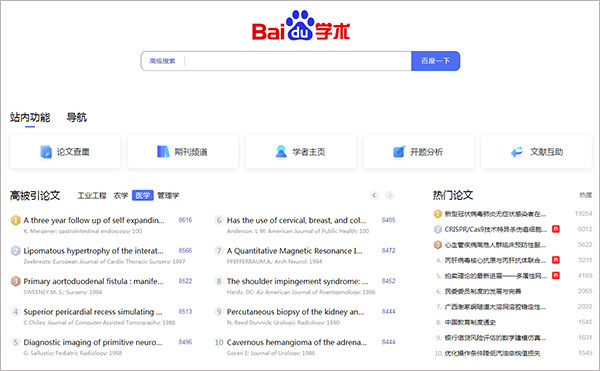Click the 高被引论文 heading

(35, 195)
